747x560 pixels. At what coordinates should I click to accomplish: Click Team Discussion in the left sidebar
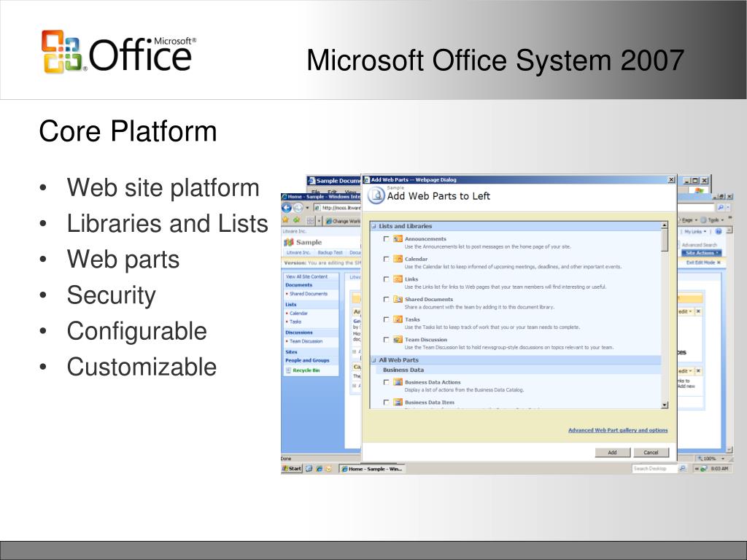tap(306, 341)
